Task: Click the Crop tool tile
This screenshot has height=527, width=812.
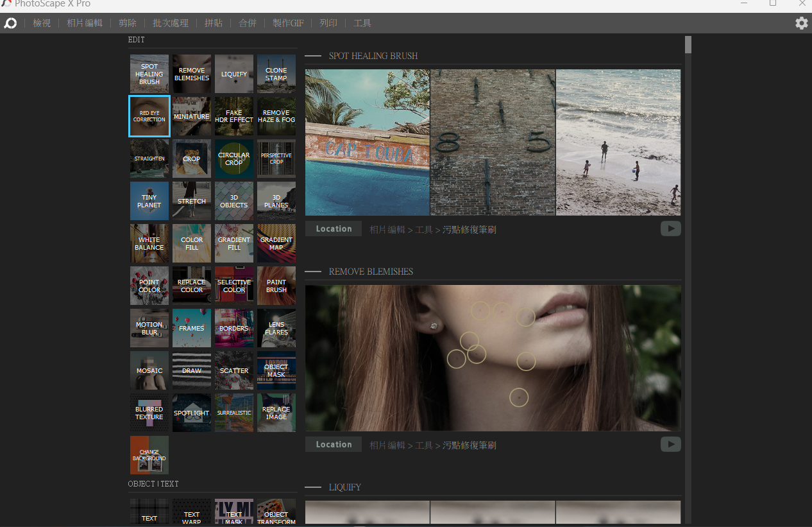Action: pos(192,159)
